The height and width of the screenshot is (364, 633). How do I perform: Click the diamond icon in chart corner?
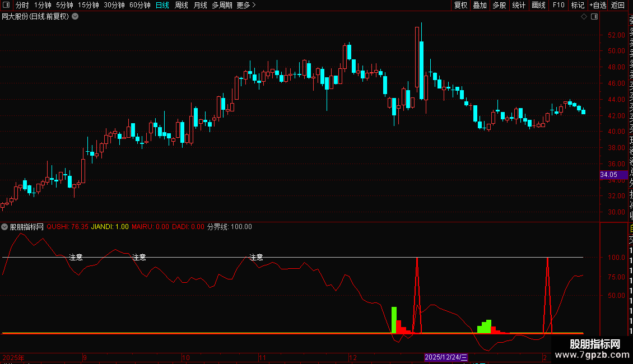pyautogui.click(x=584, y=17)
